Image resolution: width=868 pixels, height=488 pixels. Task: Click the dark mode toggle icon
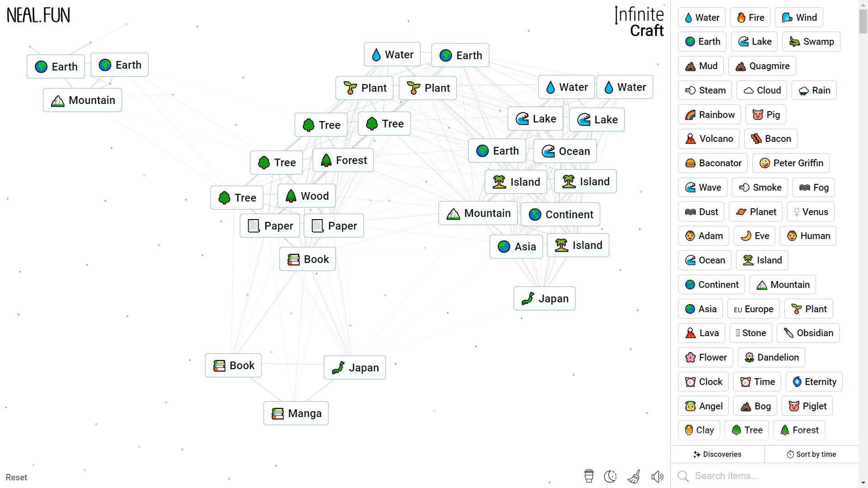[x=610, y=477]
